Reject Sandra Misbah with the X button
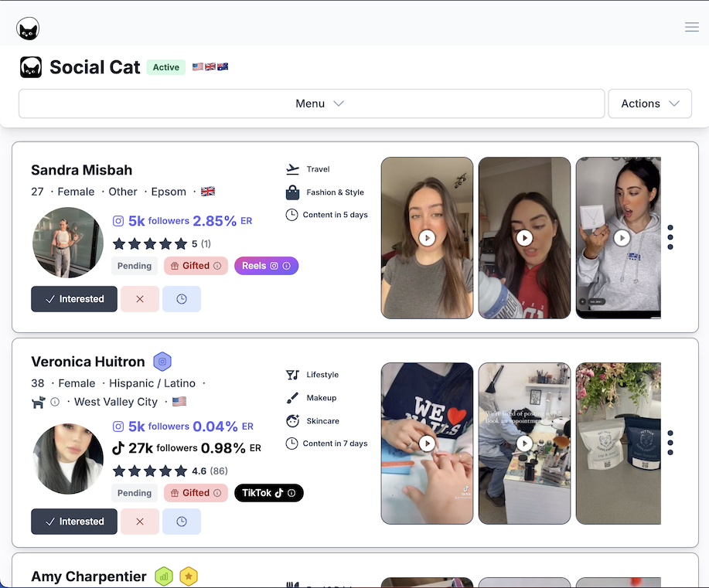Screen dimensions: 709x588 (140, 299)
